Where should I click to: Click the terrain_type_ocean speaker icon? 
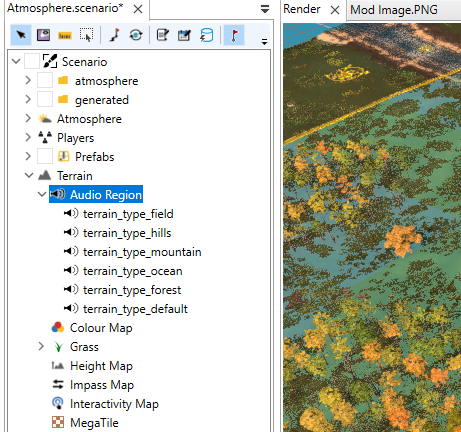click(71, 270)
